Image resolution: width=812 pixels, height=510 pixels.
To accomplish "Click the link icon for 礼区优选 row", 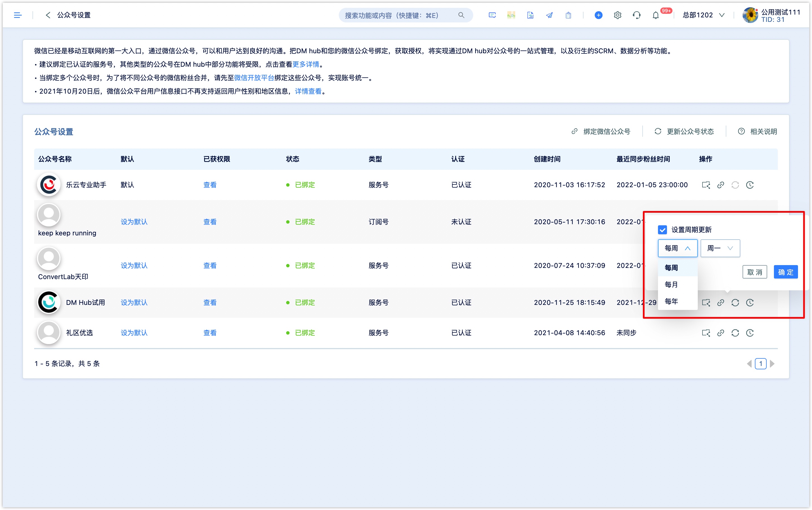I will click(x=720, y=333).
